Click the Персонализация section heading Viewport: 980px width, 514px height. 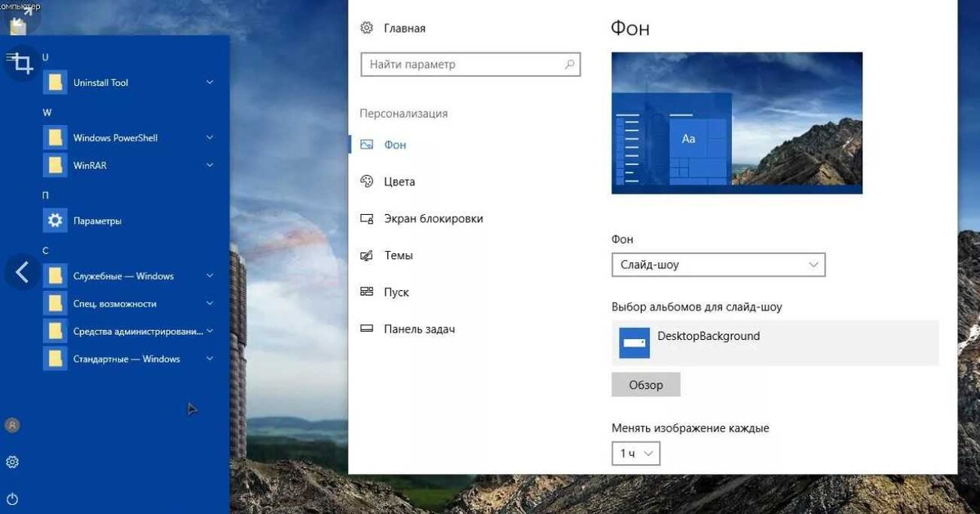tap(403, 114)
